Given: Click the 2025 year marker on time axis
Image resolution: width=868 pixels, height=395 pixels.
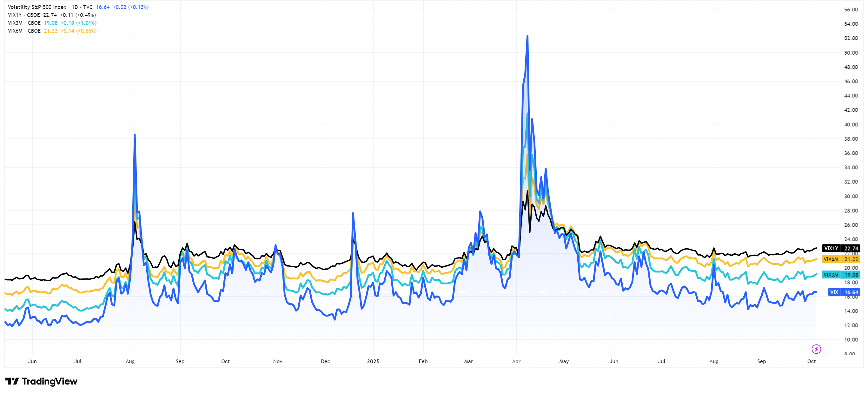Looking at the screenshot, I should click(373, 361).
